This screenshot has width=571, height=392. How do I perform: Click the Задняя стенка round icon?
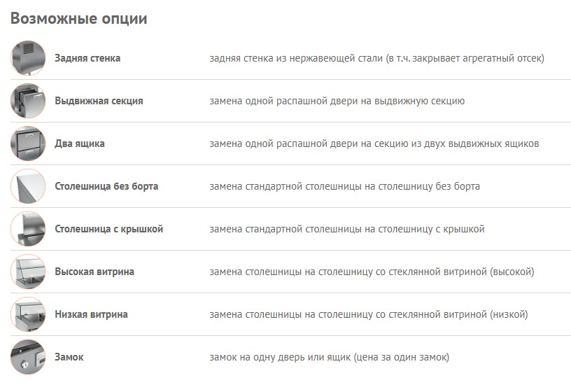click(x=28, y=58)
